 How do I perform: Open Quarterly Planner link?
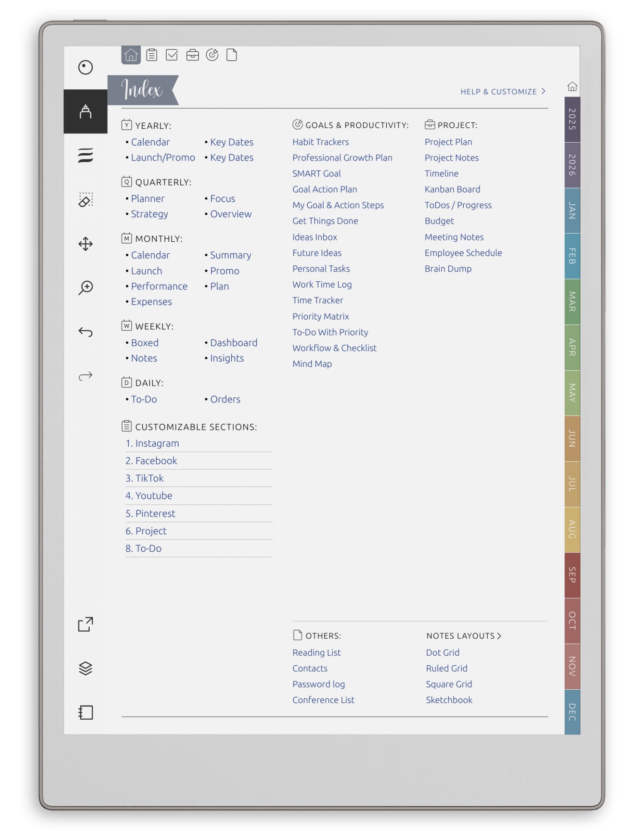[x=148, y=198]
